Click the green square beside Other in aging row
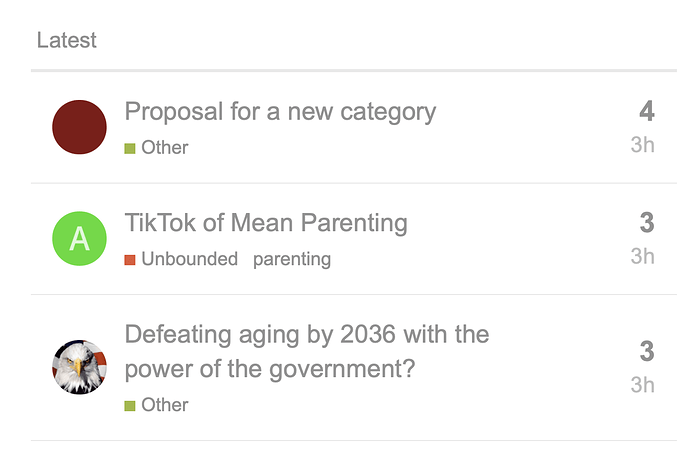Screen dimensions: 690x450 [x=130, y=406]
